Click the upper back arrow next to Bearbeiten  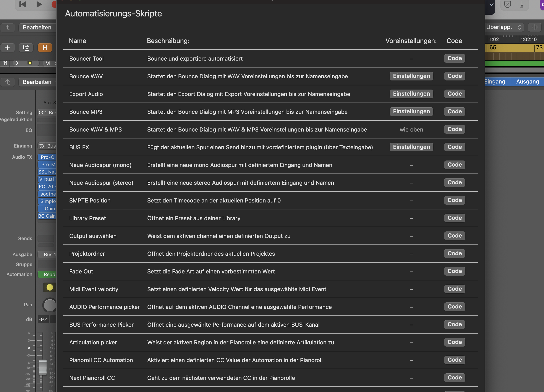coord(8,27)
